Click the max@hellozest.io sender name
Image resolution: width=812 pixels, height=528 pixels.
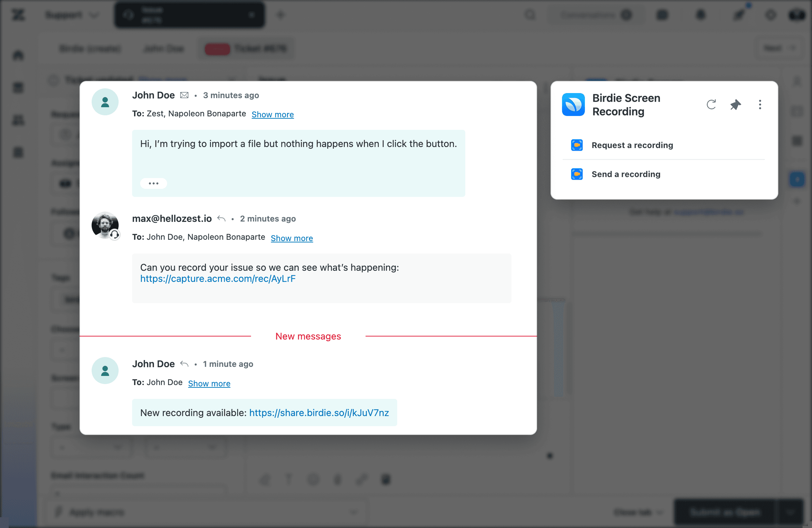click(x=172, y=218)
